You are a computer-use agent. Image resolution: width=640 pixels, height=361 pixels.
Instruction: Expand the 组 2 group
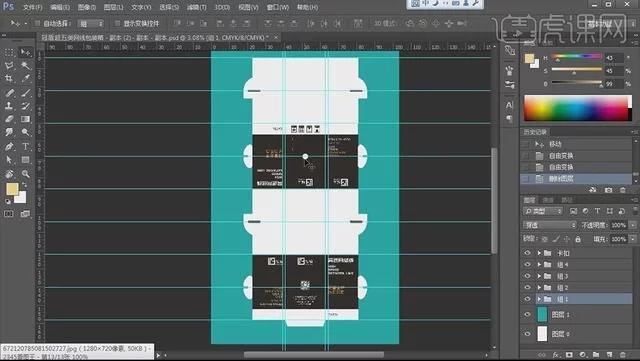(x=539, y=287)
